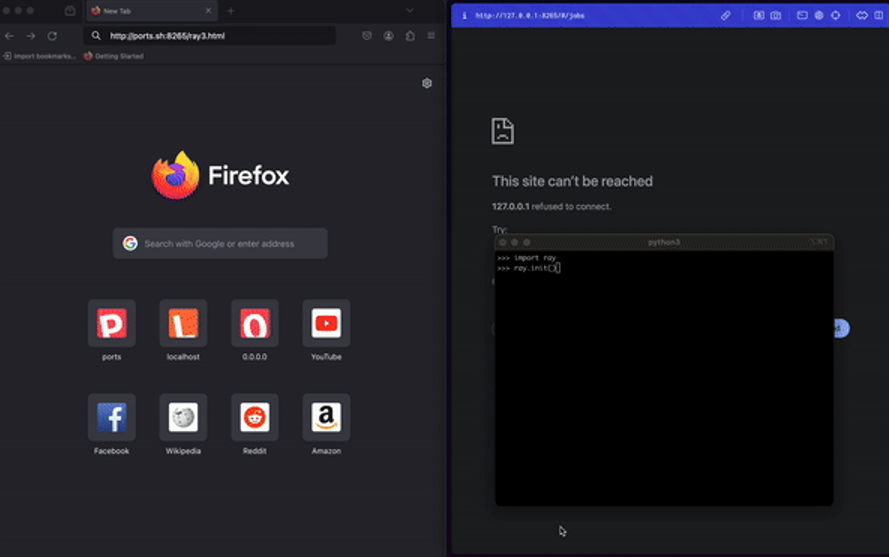Select the New Tab tab

[151, 11]
